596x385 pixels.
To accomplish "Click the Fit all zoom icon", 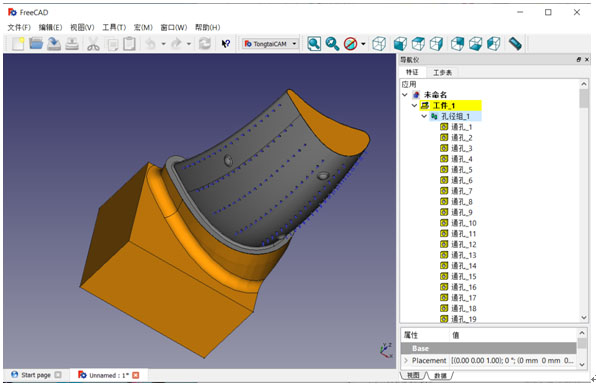I will point(314,44).
